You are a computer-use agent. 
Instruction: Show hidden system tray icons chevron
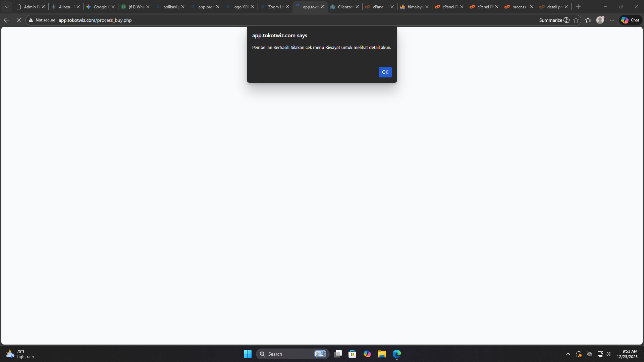(x=568, y=354)
